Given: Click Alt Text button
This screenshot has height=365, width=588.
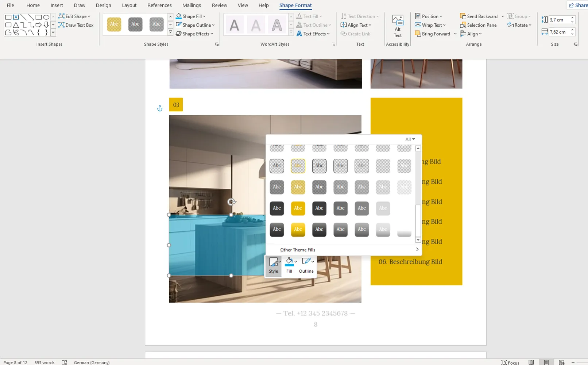Looking at the screenshot, I should [x=398, y=26].
